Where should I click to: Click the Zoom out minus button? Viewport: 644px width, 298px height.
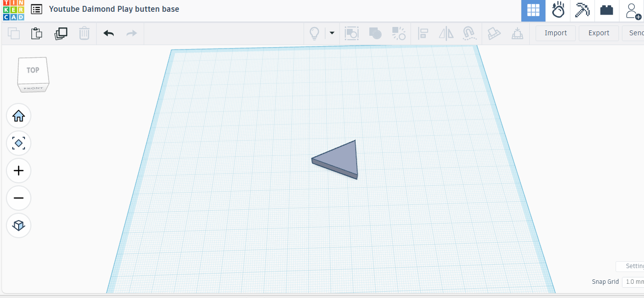(x=19, y=198)
